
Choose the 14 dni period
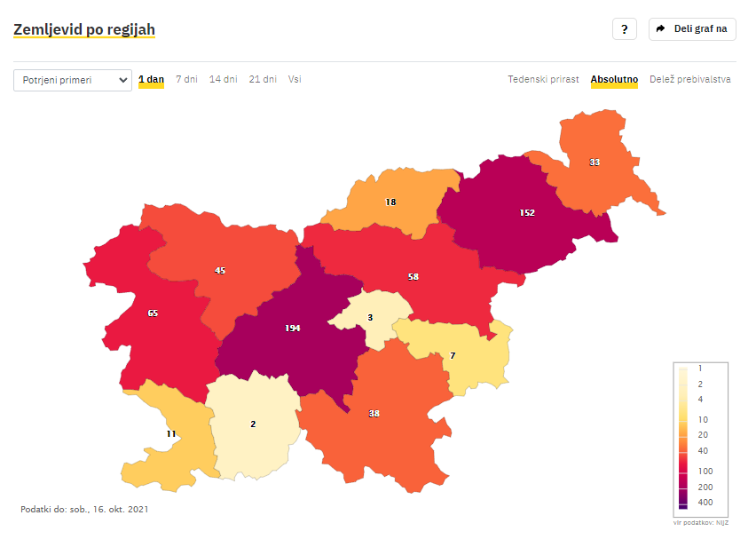point(224,80)
